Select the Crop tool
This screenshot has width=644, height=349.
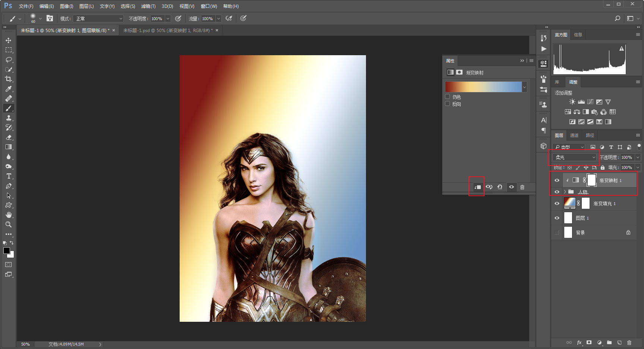pos(9,79)
